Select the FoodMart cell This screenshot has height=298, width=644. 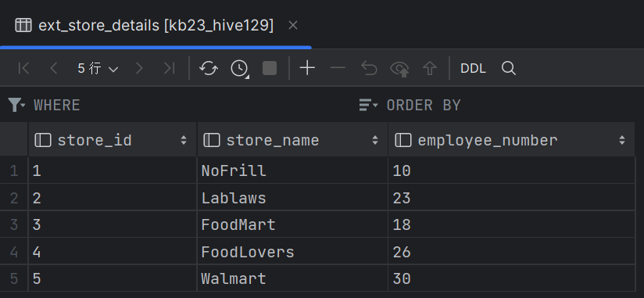click(292, 224)
